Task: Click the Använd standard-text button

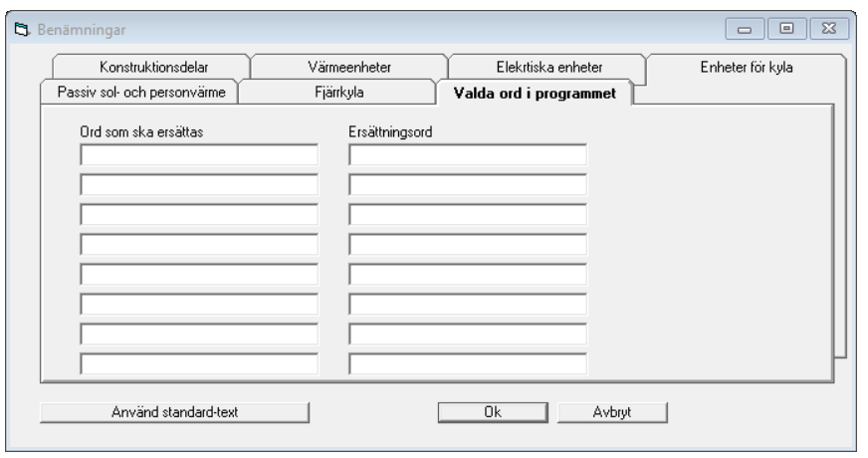Action: pos(174,412)
